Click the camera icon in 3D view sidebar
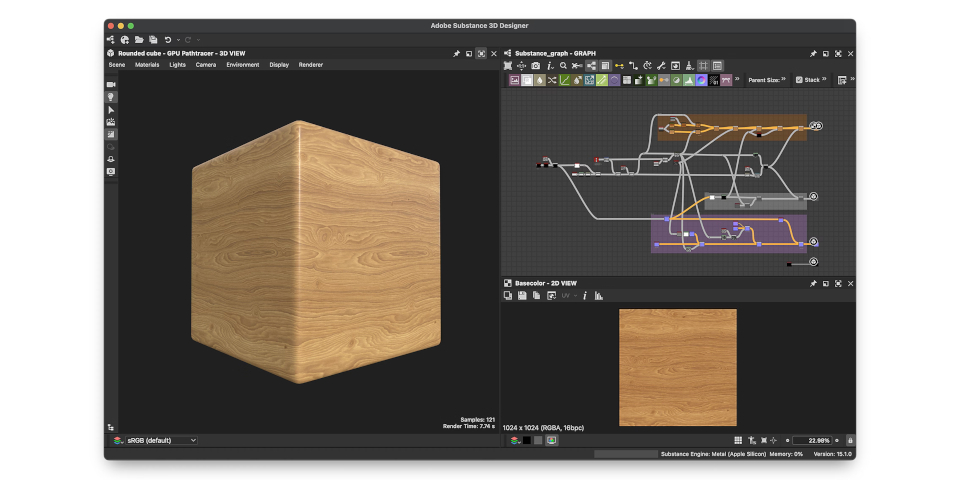960x480 pixels. pos(111,85)
